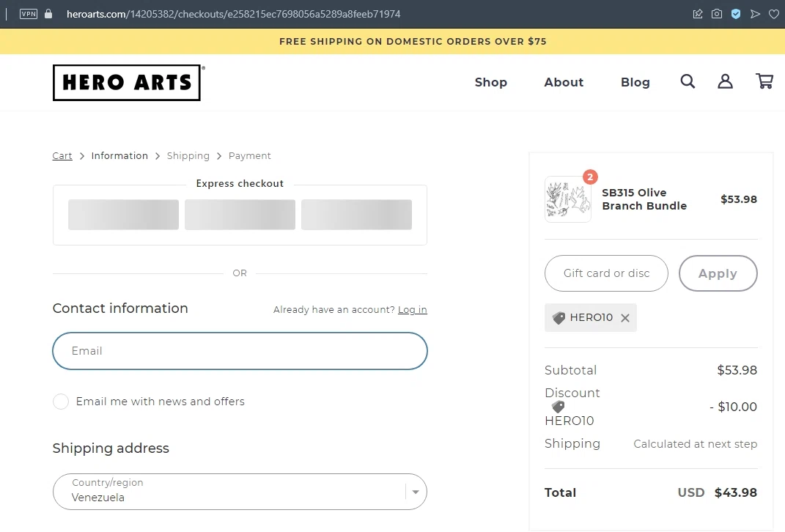This screenshot has height=532, width=785.
Task: Click the Apply discount button
Action: (x=718, y=273)
